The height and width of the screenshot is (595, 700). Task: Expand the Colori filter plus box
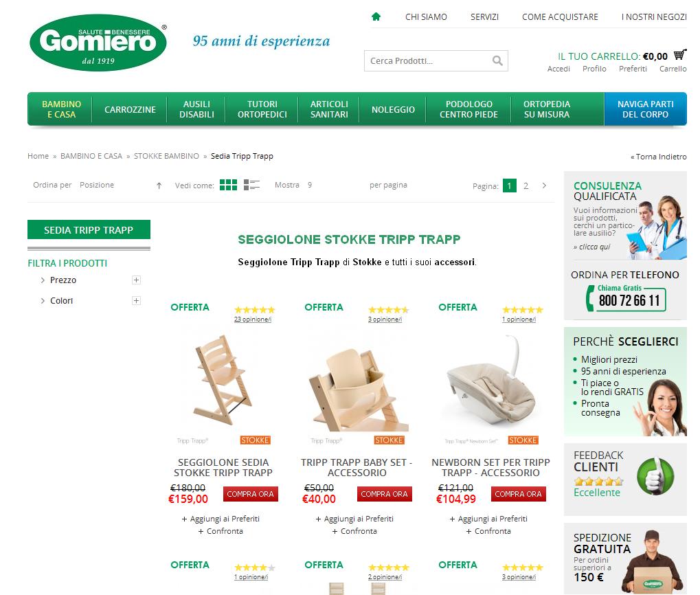coord(137,300)
